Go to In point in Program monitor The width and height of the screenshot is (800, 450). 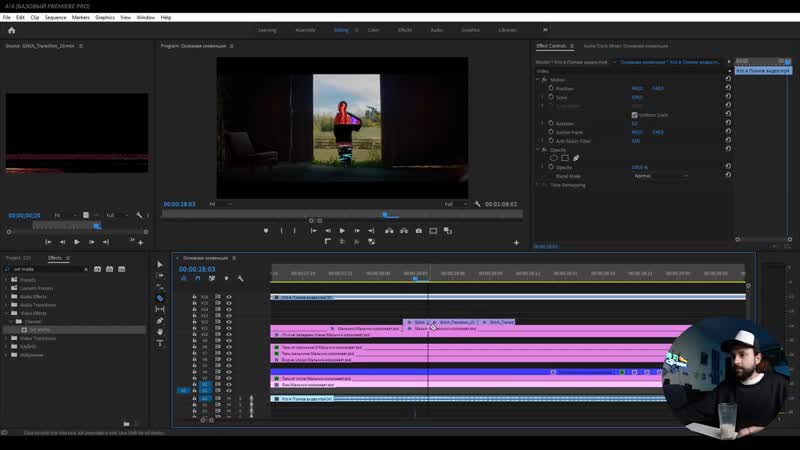[313, 231]
